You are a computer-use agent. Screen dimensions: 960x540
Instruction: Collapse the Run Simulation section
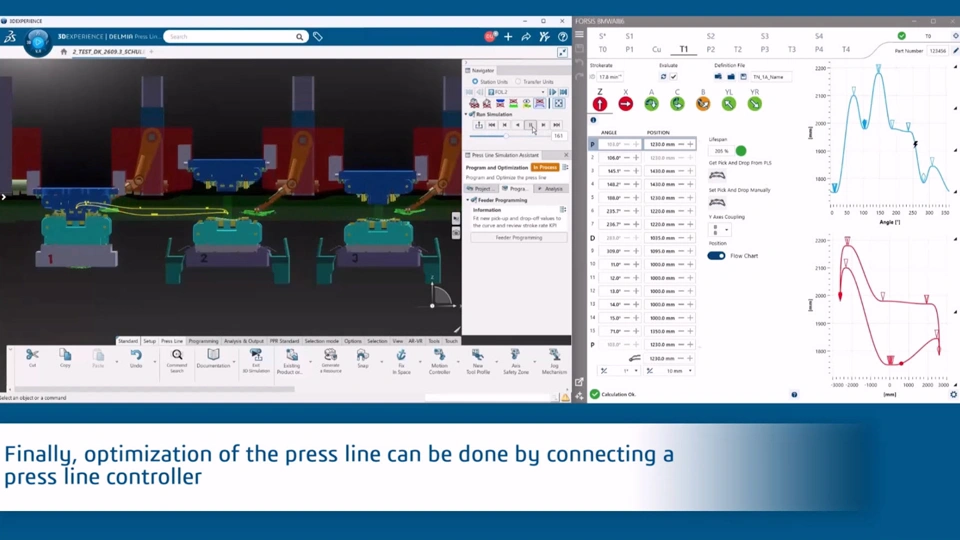pos(467,114)
